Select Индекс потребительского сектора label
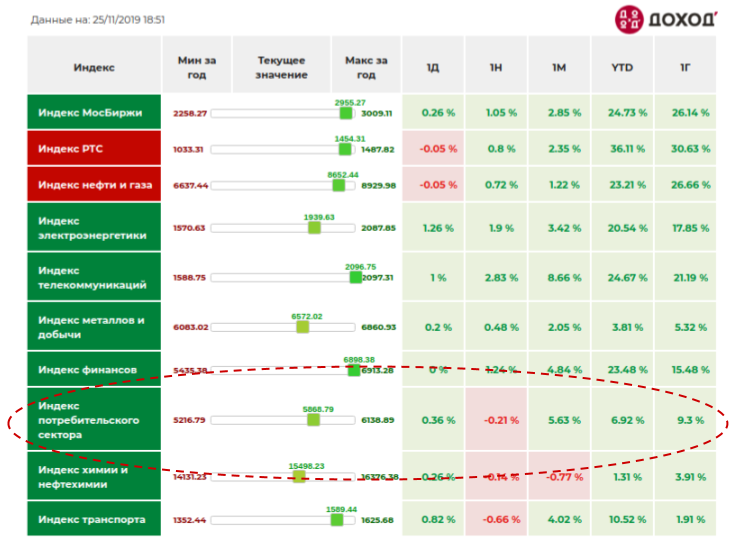The height and width of the screenshot is (546, 736). [94, 420]
